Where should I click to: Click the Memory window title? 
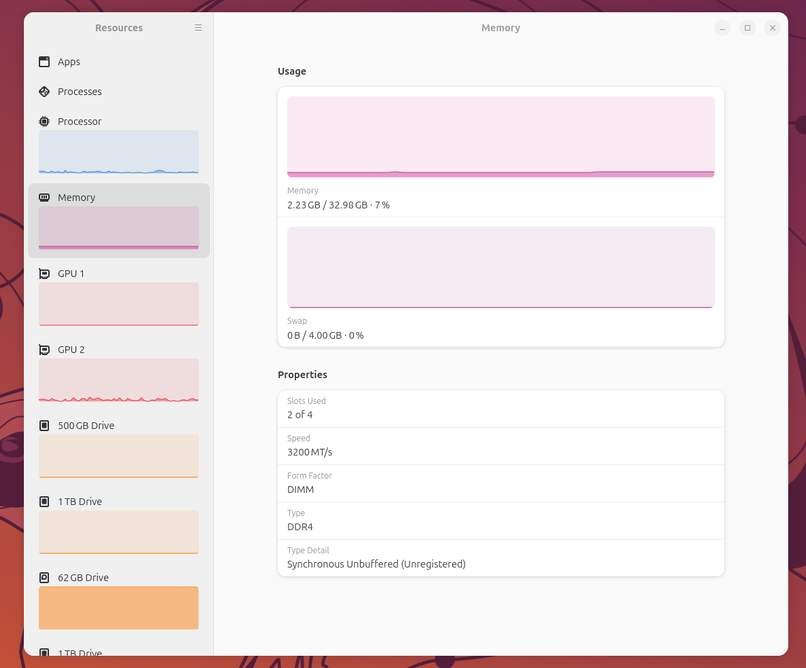(501, 28)
